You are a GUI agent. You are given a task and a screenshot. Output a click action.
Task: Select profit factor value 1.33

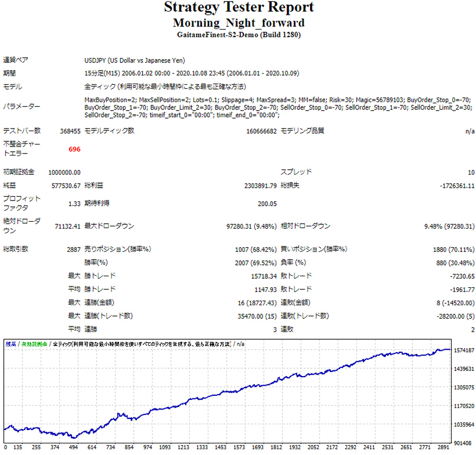[75, 204]
